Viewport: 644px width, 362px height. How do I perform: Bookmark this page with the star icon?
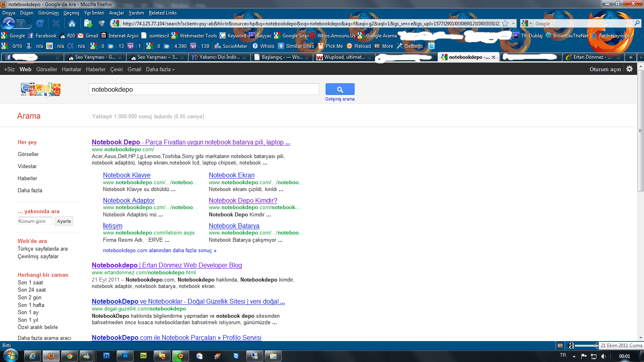[505, 24]
